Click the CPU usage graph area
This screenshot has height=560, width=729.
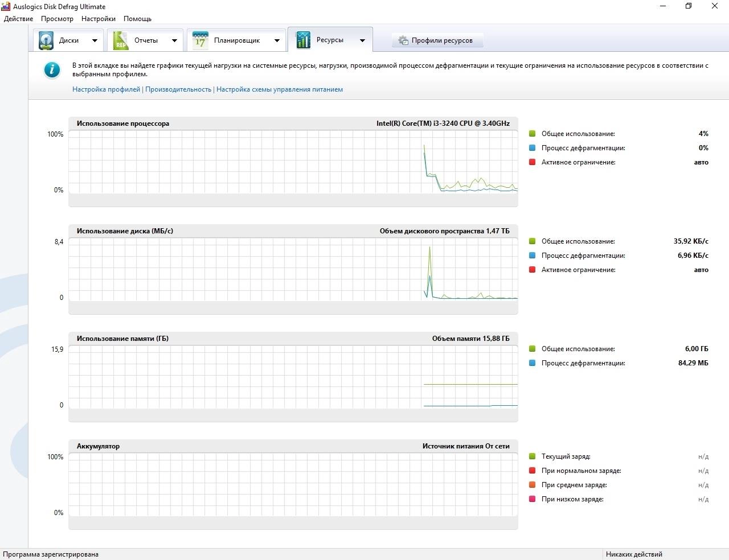(x=293, y=162)
